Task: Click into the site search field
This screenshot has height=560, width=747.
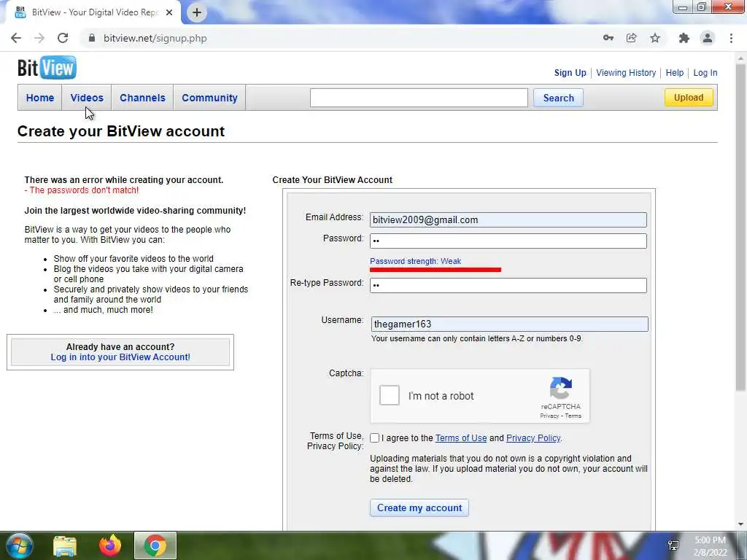Action: point(419,98)
